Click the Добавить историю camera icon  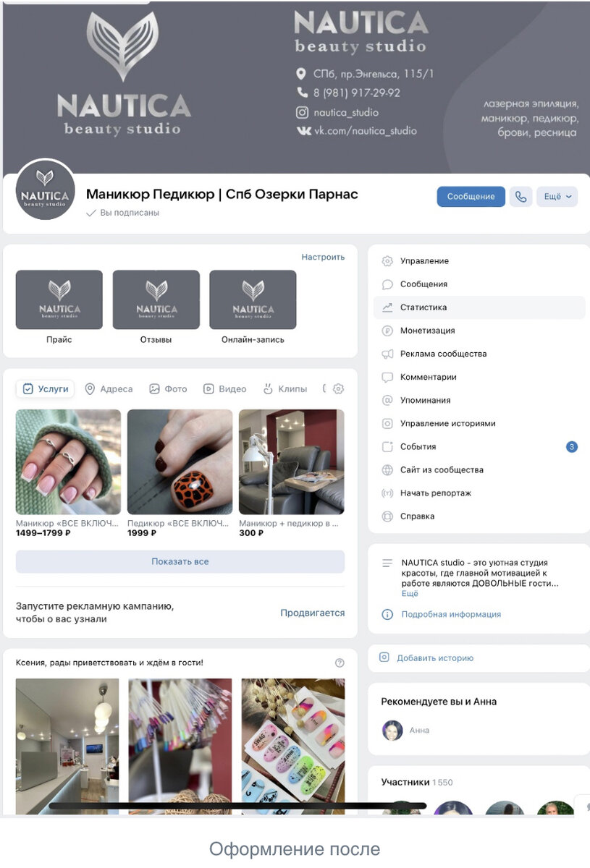[384, 658]
